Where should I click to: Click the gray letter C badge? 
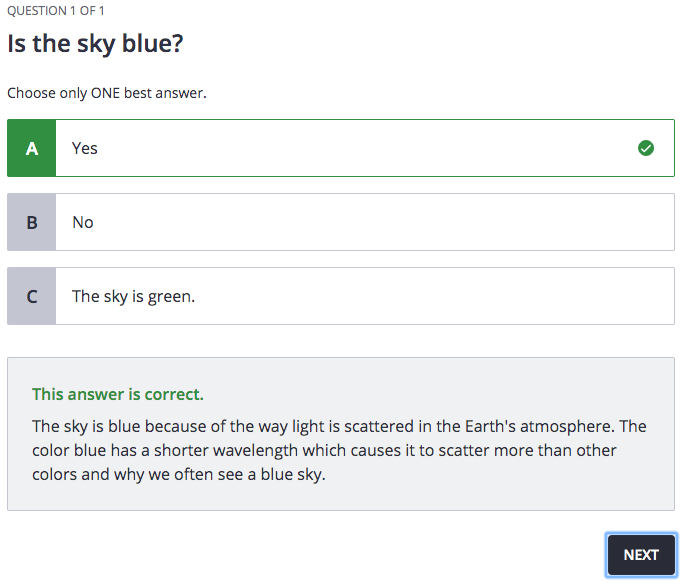tap(32, 296)
